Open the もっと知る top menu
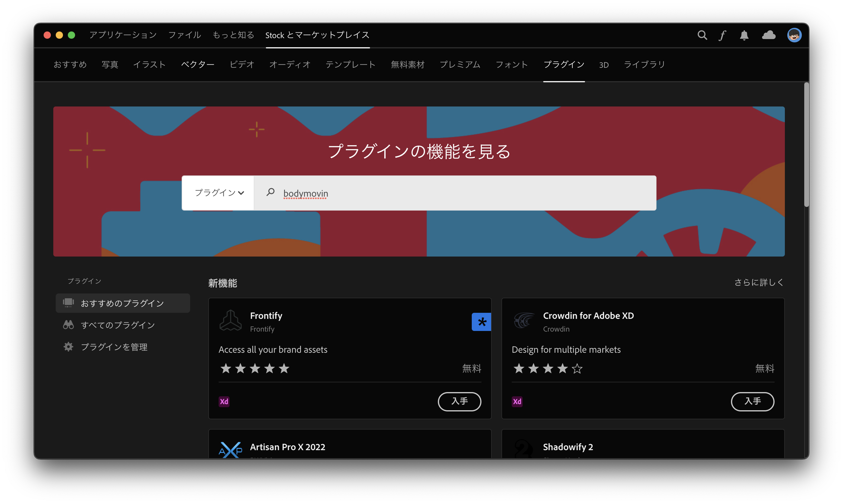 [233, 35]
